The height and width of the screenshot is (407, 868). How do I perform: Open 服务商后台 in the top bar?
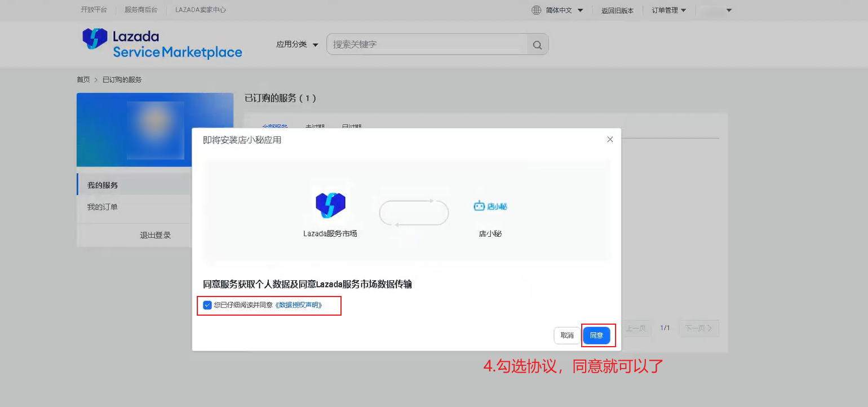(x=141, y=10)
